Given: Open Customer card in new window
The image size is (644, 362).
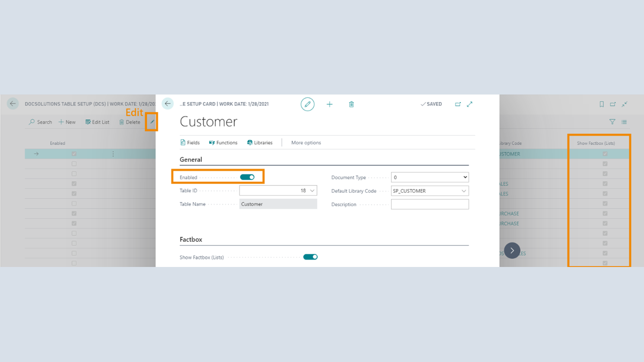Looking at the screenshot, I should pos(458,104).
